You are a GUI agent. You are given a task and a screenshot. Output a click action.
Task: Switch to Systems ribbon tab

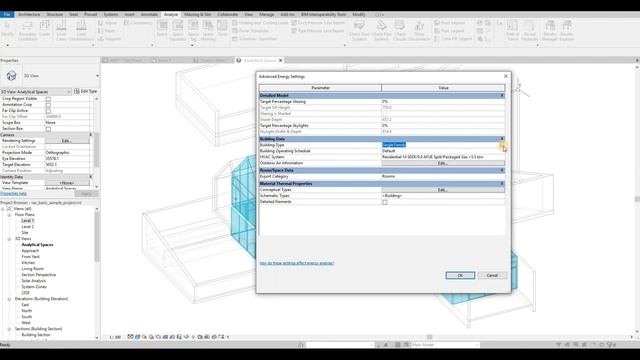pos(111,14)
